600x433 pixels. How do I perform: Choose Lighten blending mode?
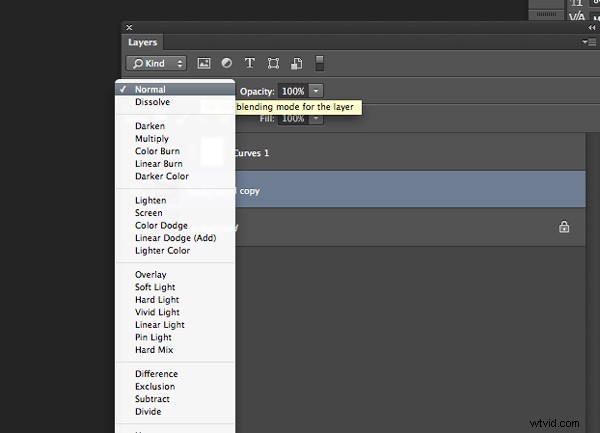pyautogui.click(x=175, y=200)
